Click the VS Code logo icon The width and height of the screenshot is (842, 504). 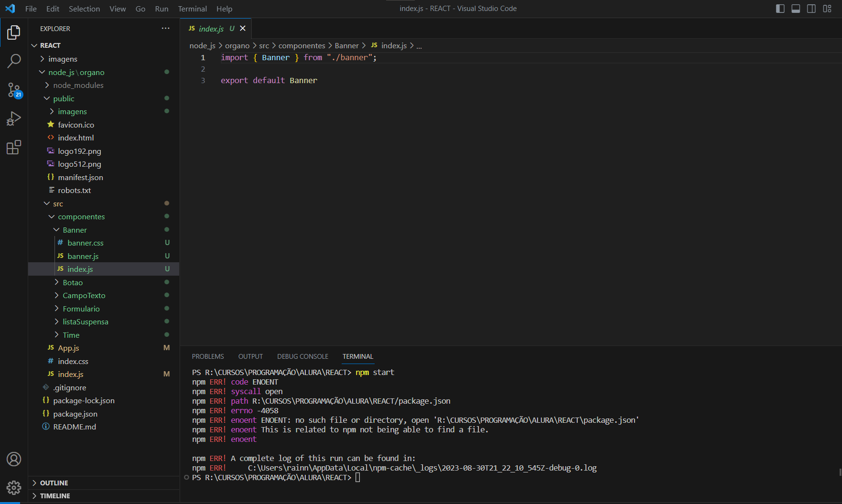tap(10, 9)
